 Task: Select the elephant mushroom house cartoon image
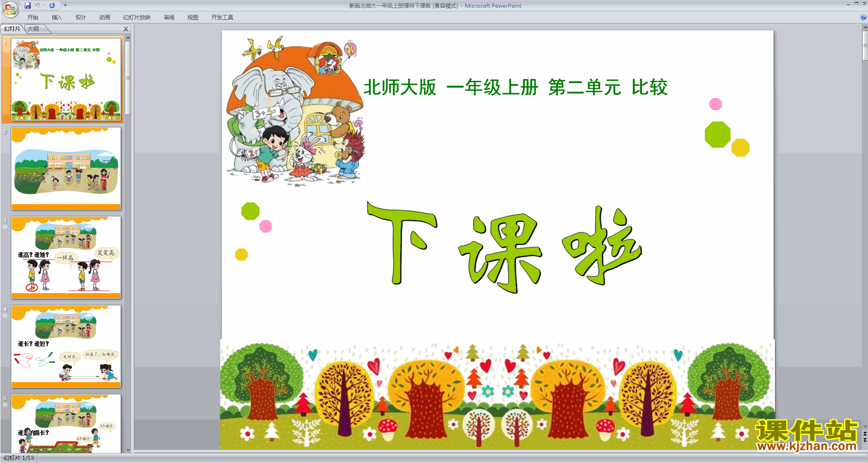[x=295, y=112]
